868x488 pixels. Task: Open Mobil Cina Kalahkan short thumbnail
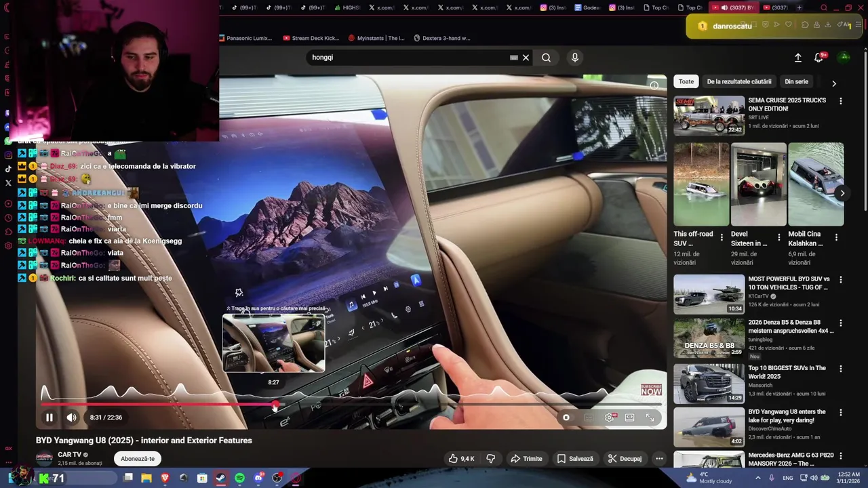pyautogui.click(x=816, y=184)
